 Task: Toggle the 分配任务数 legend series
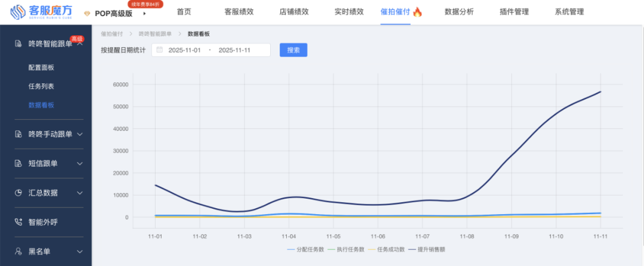306,249
